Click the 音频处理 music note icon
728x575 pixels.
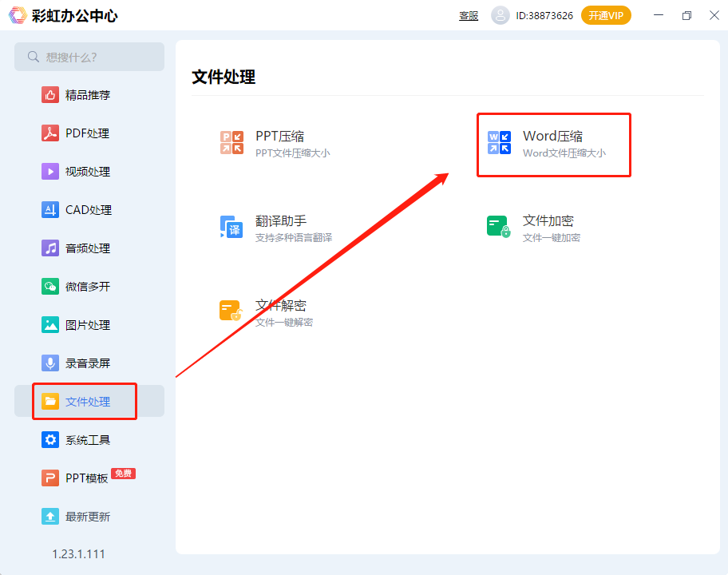50,248
